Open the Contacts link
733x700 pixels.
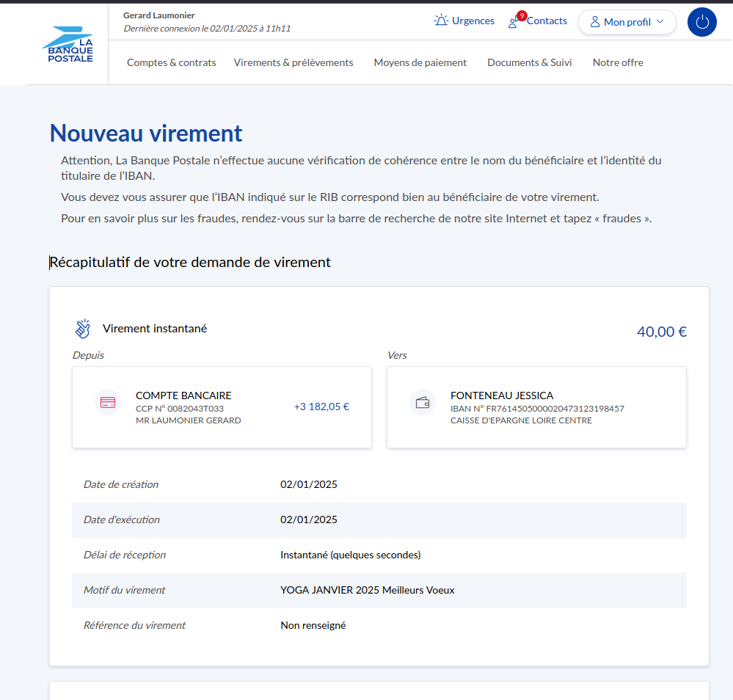tap(547, 21)
